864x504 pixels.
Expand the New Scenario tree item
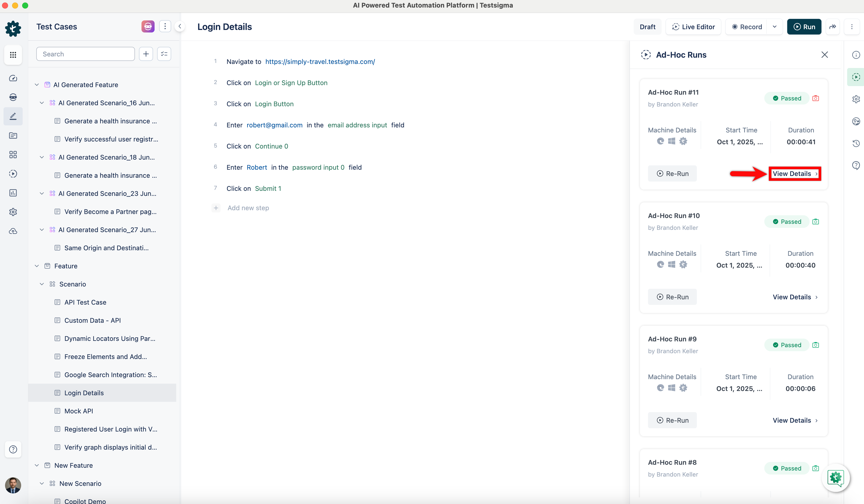42,483
